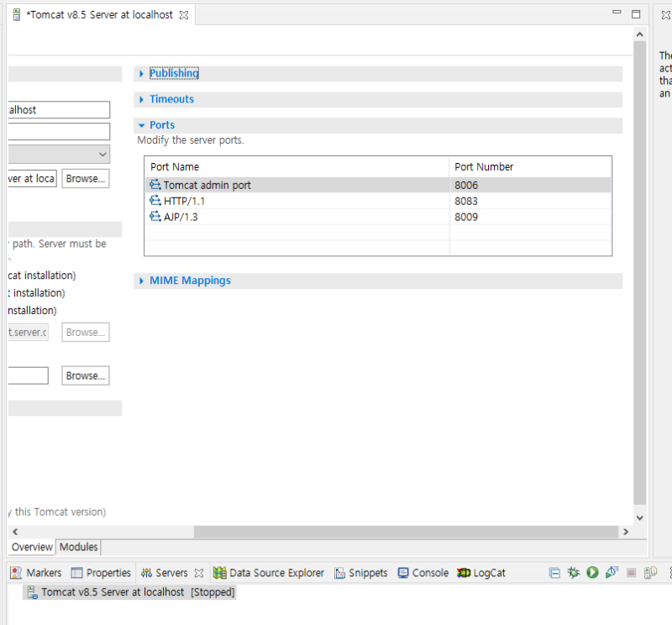Click the configuration path field 'ver at loca'
This screenshot has width=672, height=625.
pos(32,179)
